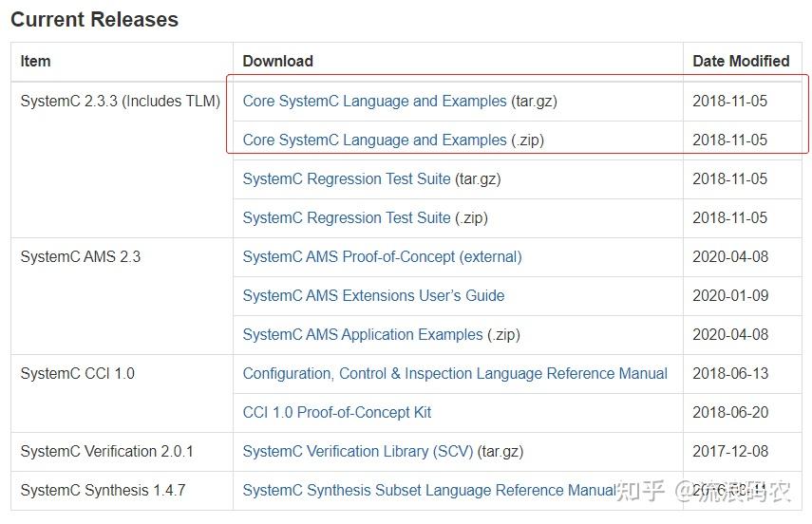Select date of Regression Test Suite .zip row
The width and height of the screenshot is (812, 524).
729,217
